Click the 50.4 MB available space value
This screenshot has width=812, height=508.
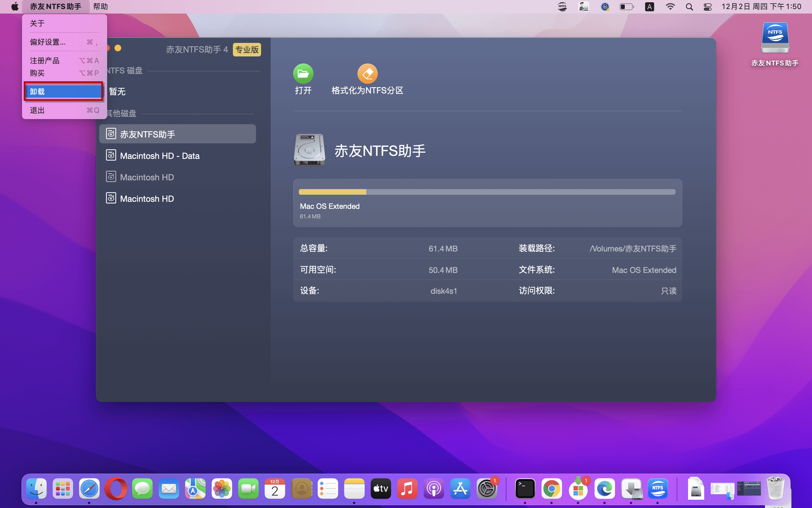tap(443, 270)
